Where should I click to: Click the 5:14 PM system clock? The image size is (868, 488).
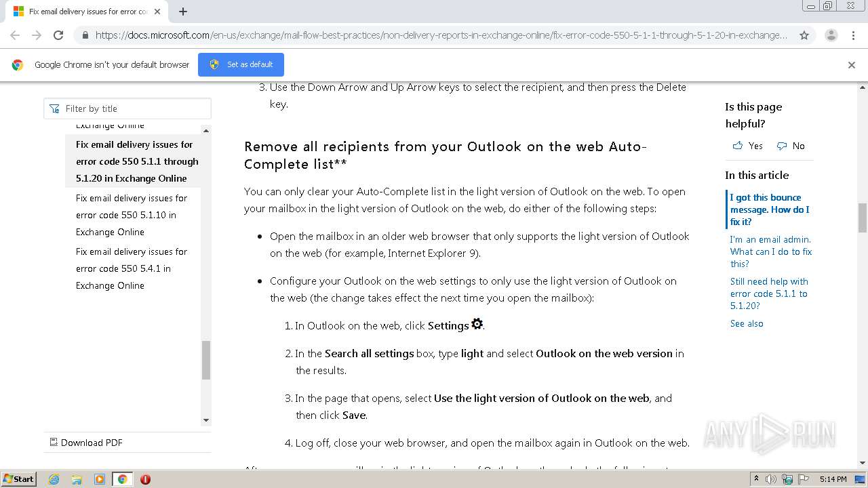point(833,479)
